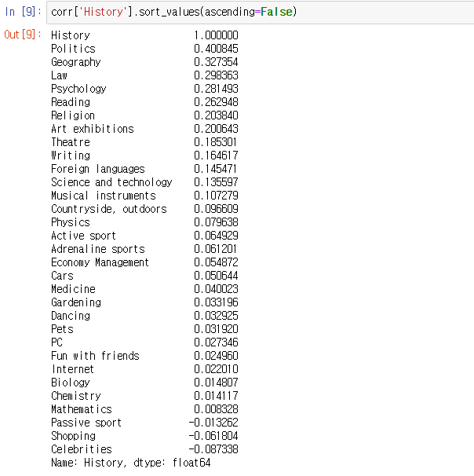
Task: Click the value -0.013262
Action: pyautogui.click(x=213, y=423)
